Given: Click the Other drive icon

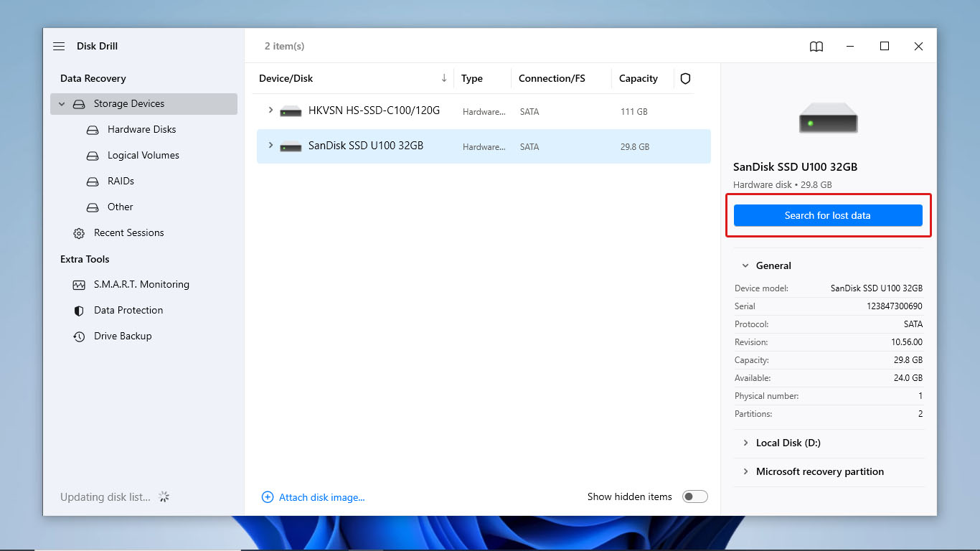Looking at the screenshot, I should [93, 207].
